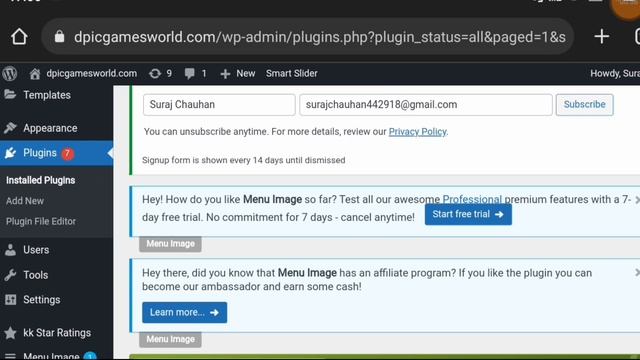640x360 pixels.
Task: Click the plus icon beside New
Action: (225, 74)
